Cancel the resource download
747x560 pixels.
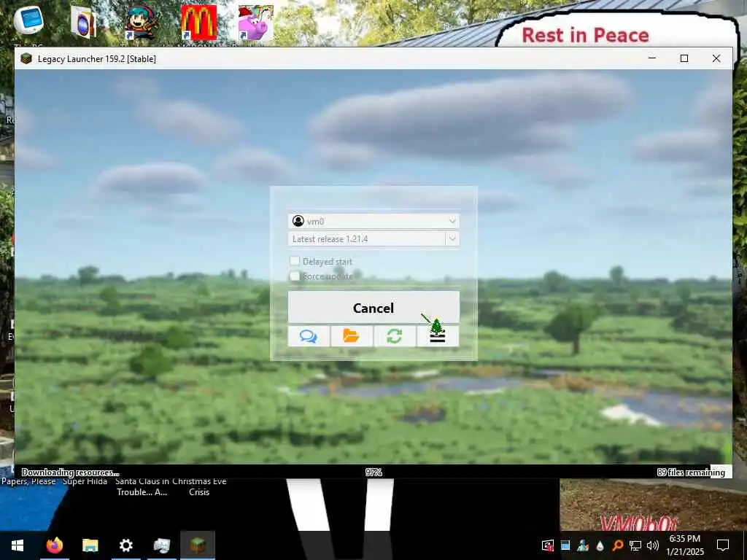(x=373, y=308)
